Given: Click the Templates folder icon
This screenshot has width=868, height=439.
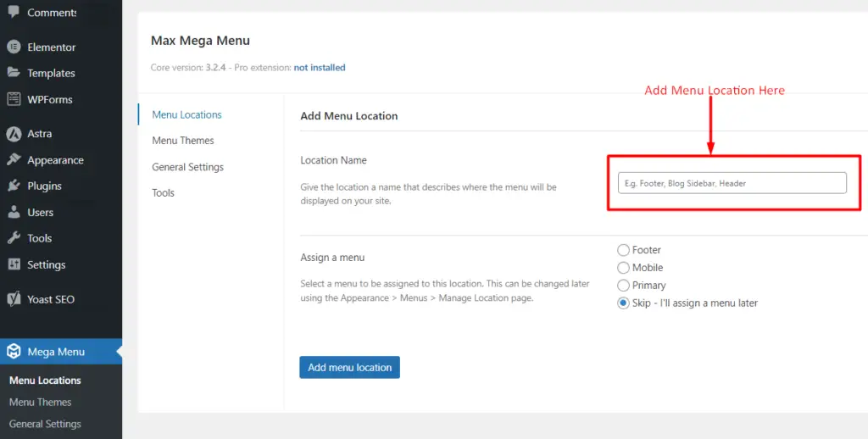Looking at the screenshot, I should pyautogui.click(x=14, y=73).
